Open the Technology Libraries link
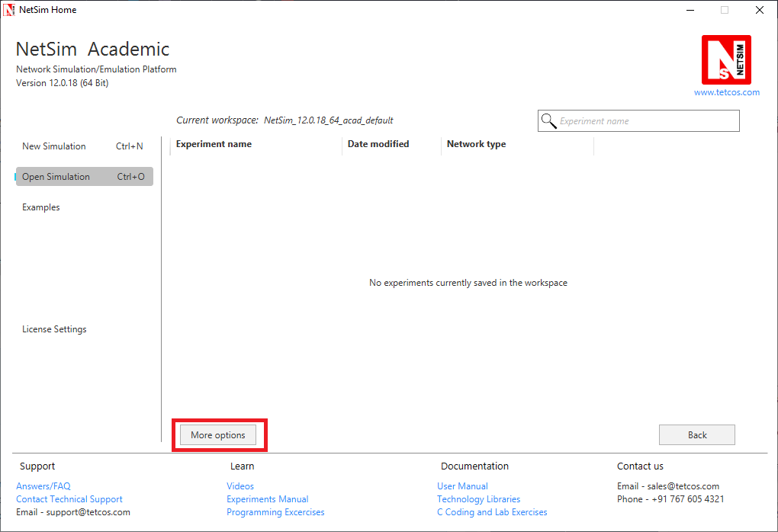778x532 pixels. tap(479, 499)
